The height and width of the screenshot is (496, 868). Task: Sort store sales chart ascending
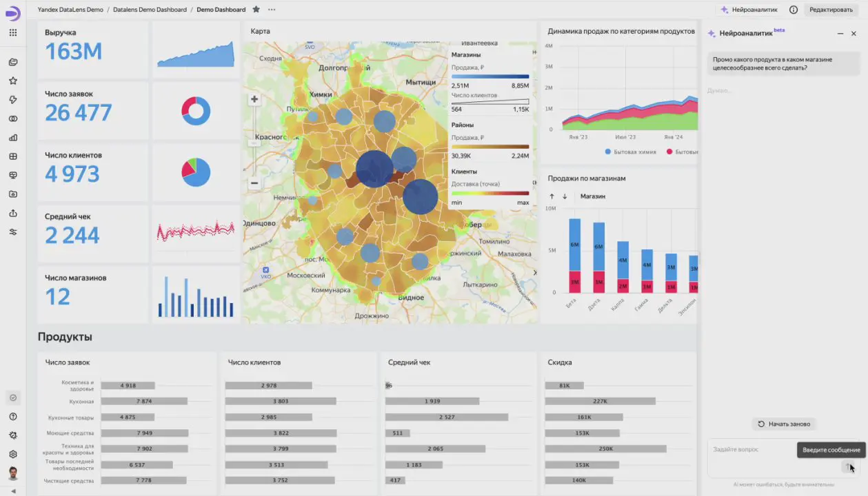pyautogui.click(x=552, y=196)
